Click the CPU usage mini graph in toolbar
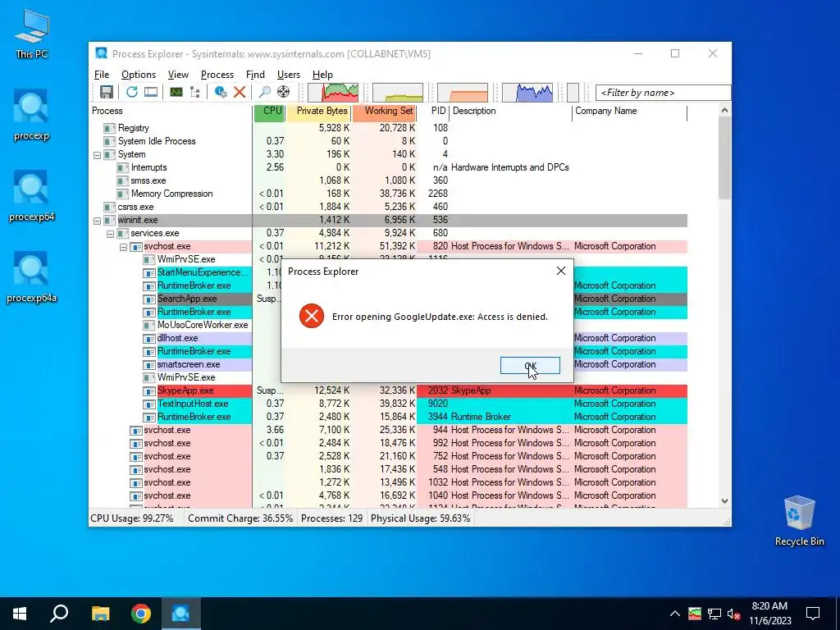The image size is (840, 630). pyautogui.click(x=333, y=92)
